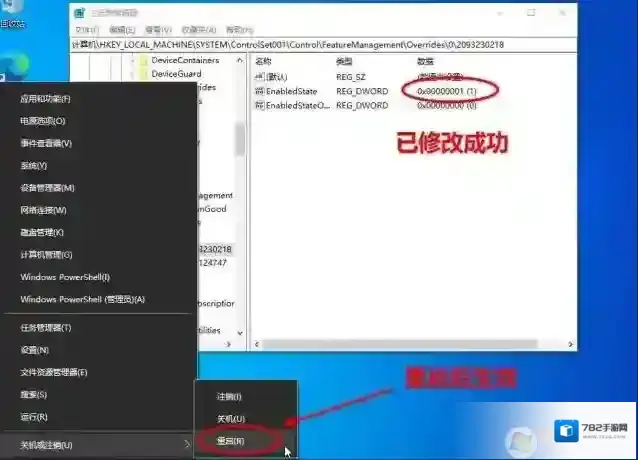The image size is (638, 460).
Task: Select the DeviceContainers tree item
Action: click(x=184, y=60)
